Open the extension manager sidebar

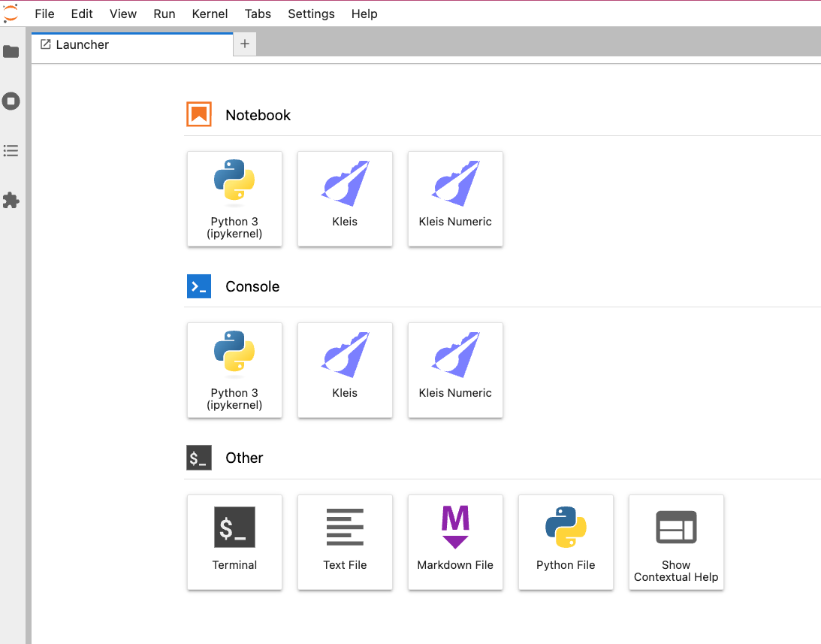coord(11,200)
